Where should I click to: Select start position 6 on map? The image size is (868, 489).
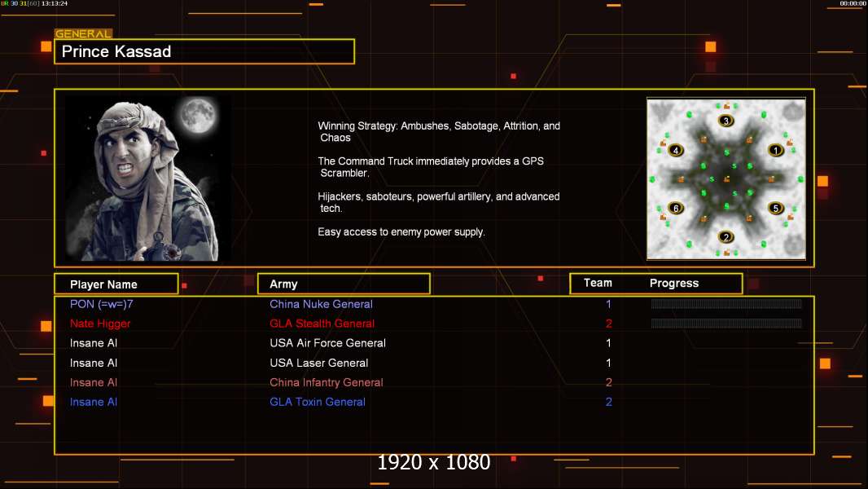[x=675, y=208]
